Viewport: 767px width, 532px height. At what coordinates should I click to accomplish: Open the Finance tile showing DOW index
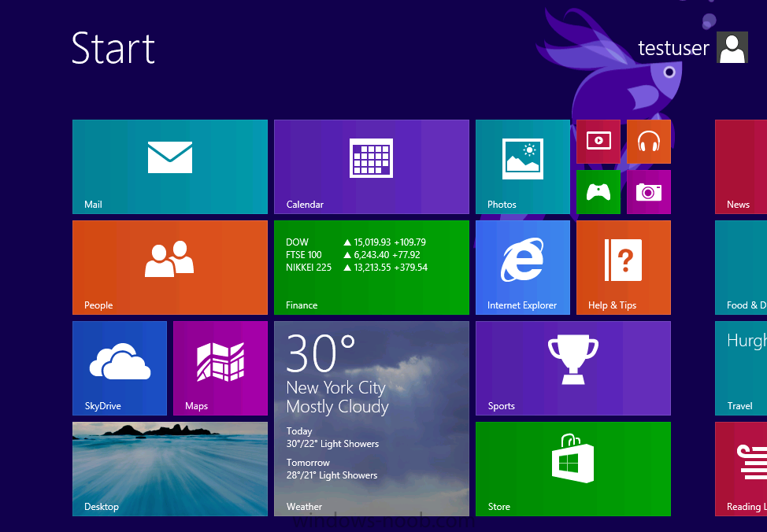(371, 268)
